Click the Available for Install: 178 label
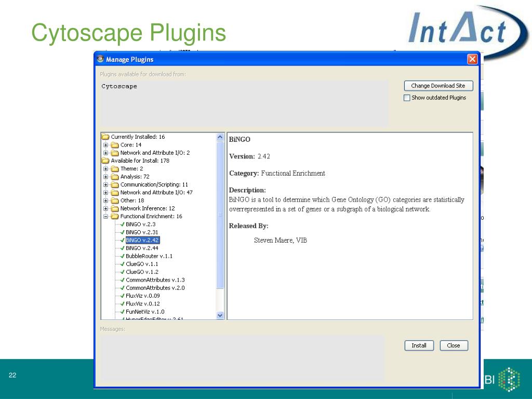This screenshot has width=532, height=399. tap(140, 161)
